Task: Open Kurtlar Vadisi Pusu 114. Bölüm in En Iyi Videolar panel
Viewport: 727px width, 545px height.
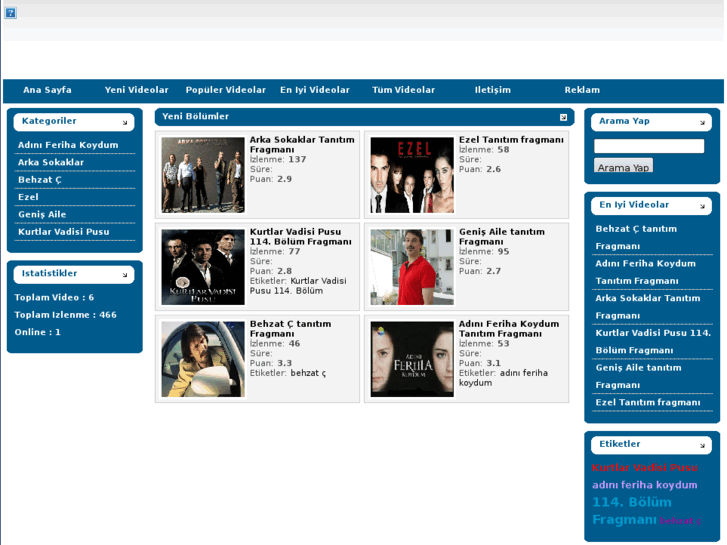Action: pyautogui.click(x=653, y=342)
